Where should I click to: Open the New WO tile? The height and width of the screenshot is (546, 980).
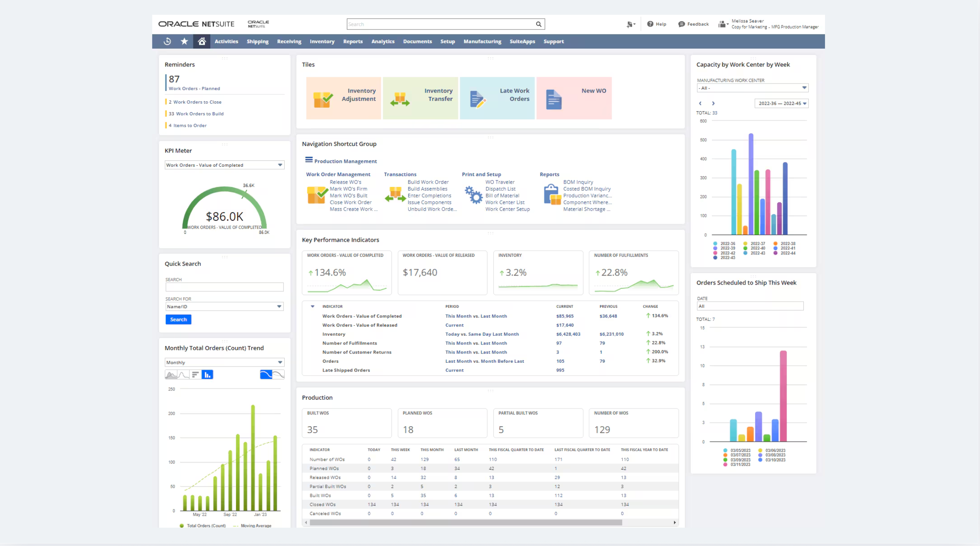tap(574, 98)
